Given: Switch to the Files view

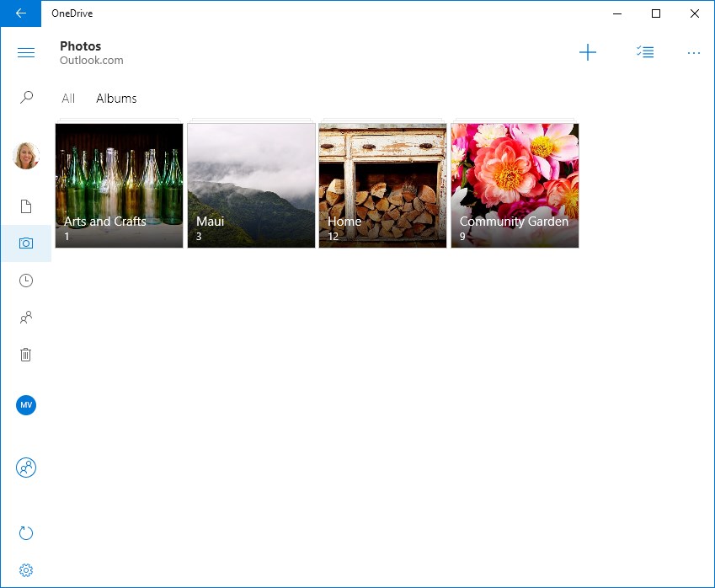Looking at the screenshot, I should tap(25, 206).
